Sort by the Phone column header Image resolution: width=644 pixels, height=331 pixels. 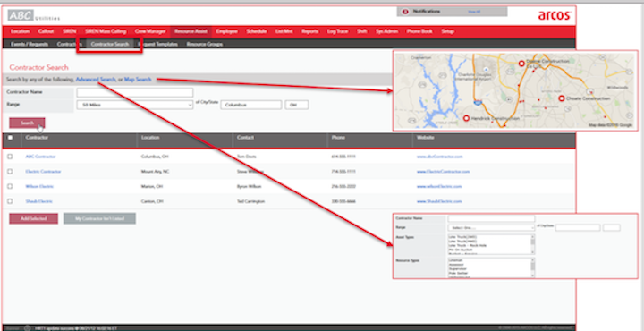click(x=337, y=138)
